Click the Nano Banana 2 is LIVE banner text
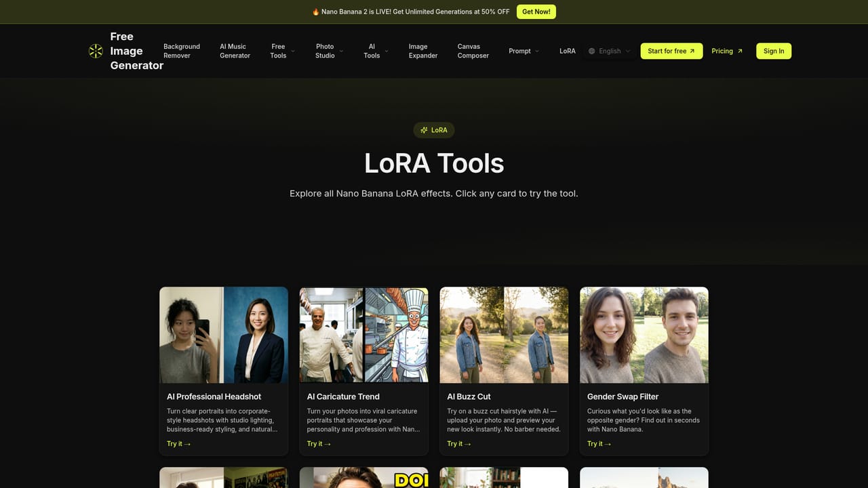 click(x=410, y=12)
